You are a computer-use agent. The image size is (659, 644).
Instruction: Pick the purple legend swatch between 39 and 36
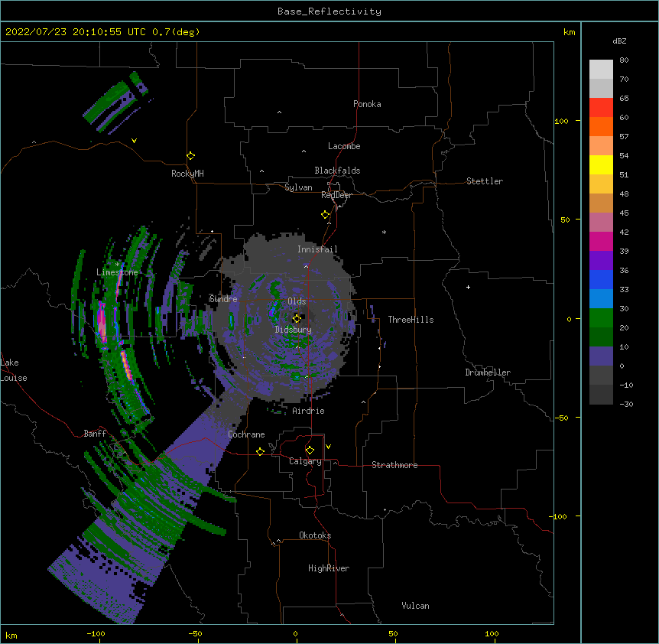tap(601, 261)
